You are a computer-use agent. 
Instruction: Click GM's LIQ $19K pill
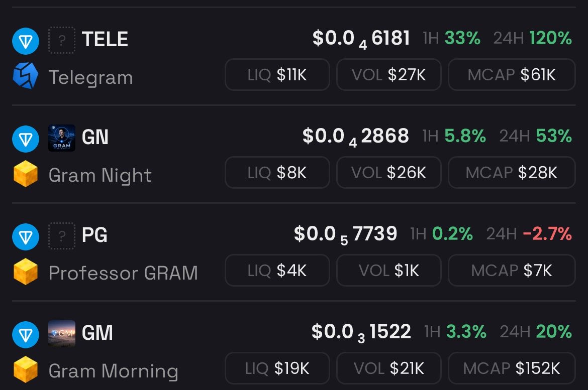pos(277,368)
